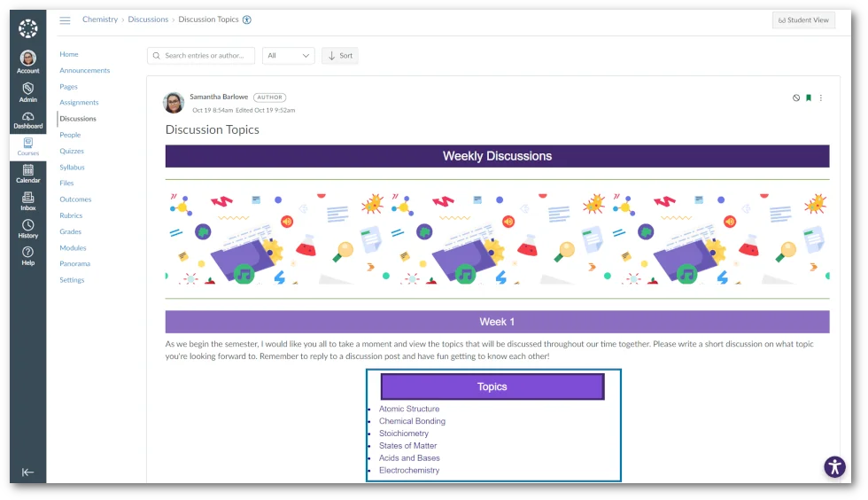Open Pages in course navigation

tap(69, 87)
